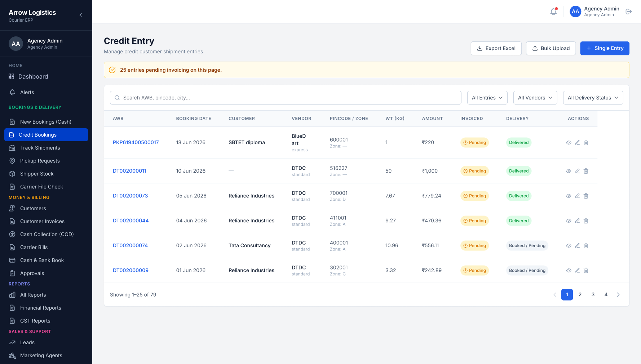Expand the All Delivery Status dropdown

coord(593,98)
